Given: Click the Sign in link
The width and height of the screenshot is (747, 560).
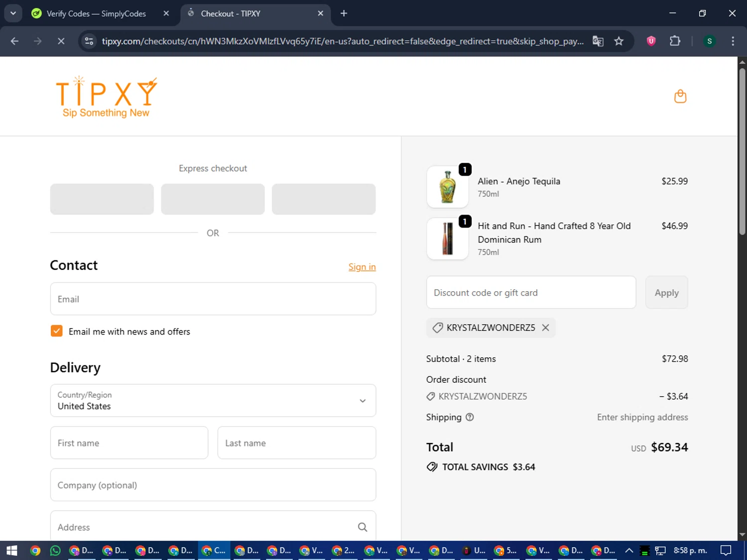Looking at the screenshot, I should [x=362, y=267].
